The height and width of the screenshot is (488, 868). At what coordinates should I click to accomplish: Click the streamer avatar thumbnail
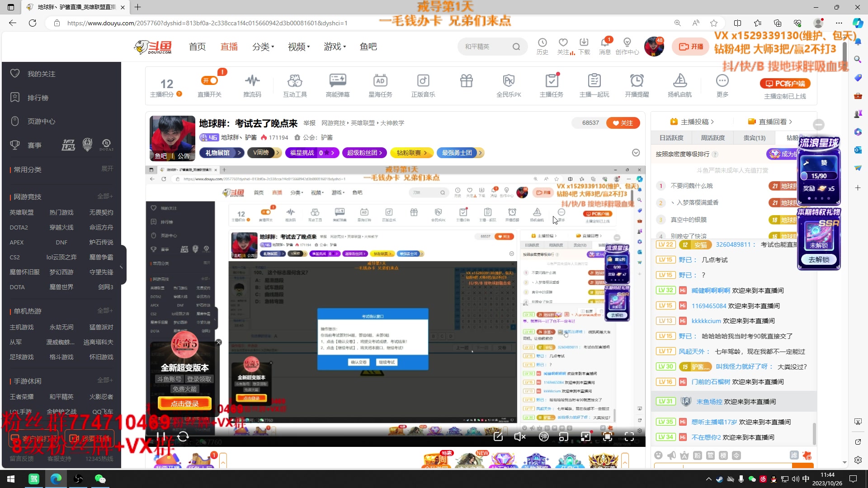coord(172,138)
